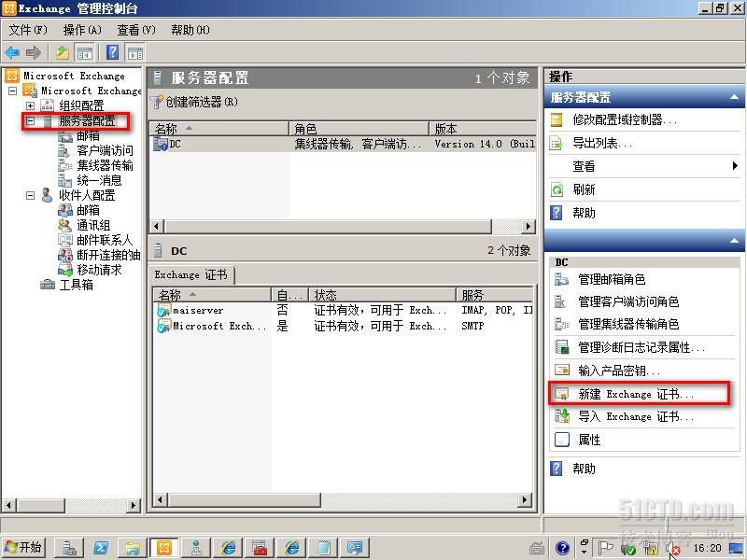Click 导入 Exchange 证书 action
Screen dimensions: 747x560
coord(636,416)
